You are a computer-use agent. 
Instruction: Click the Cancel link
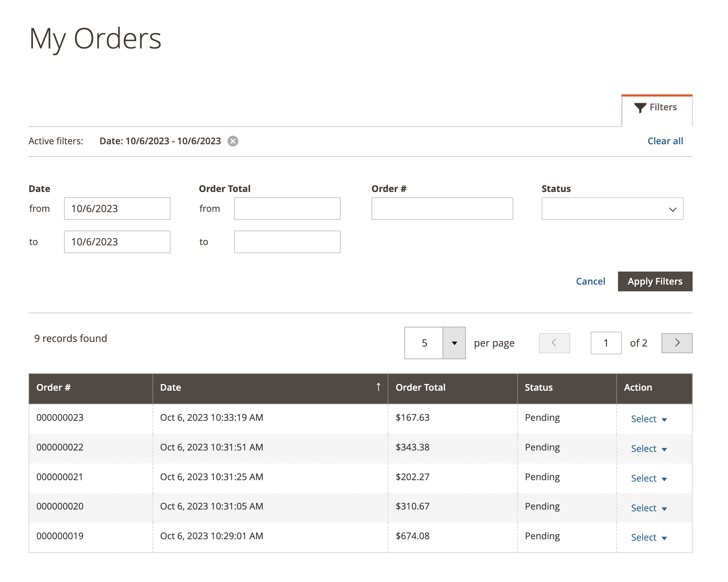coord(590,281)
